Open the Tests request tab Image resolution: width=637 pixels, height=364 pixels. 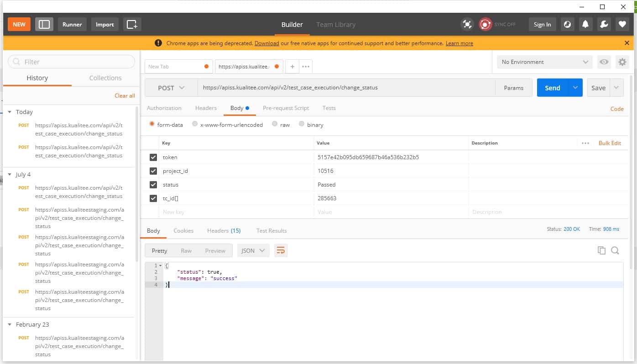pos(329,108)
